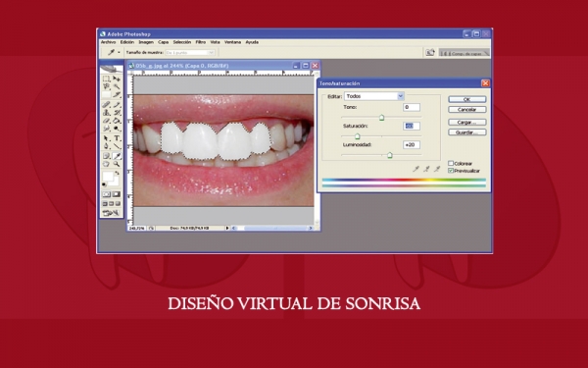Select the Zoom magnifier tool
Viewport: 588px width, 368px height.
[x=117, y=164]
